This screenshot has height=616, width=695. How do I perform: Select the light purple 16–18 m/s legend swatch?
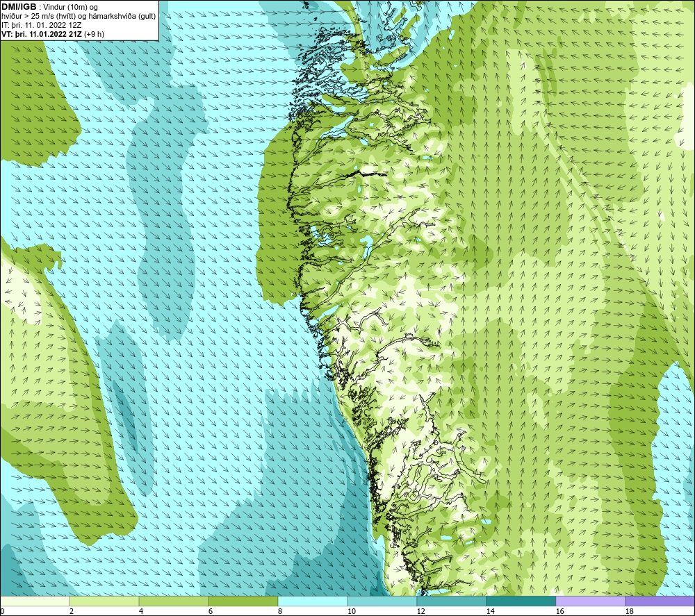[x=590, y=601]
